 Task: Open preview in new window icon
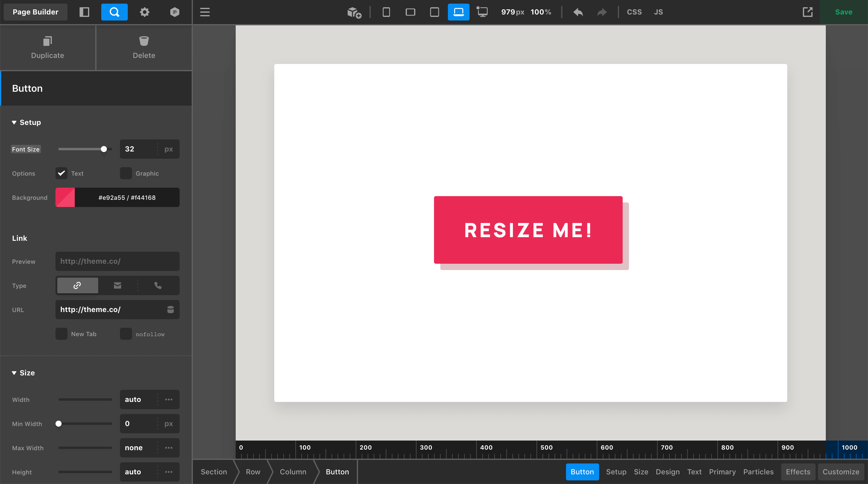808,12
